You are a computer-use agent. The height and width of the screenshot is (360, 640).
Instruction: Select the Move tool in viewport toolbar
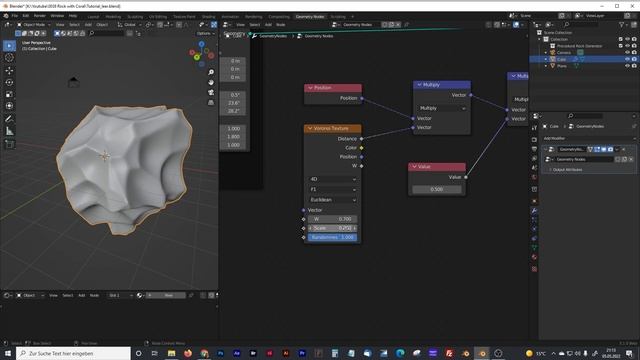9,70
